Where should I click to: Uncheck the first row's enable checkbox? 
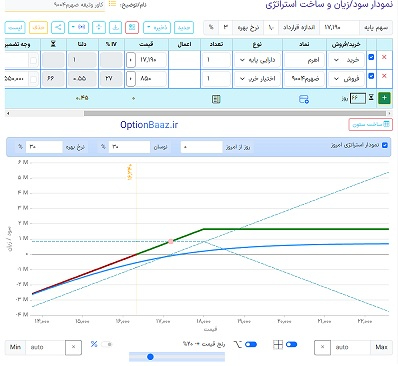371,57
